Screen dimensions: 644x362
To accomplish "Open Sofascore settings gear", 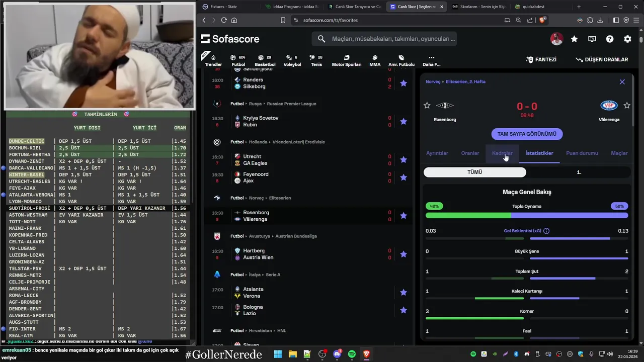I will pyautogui.click(x=627, y=39).
